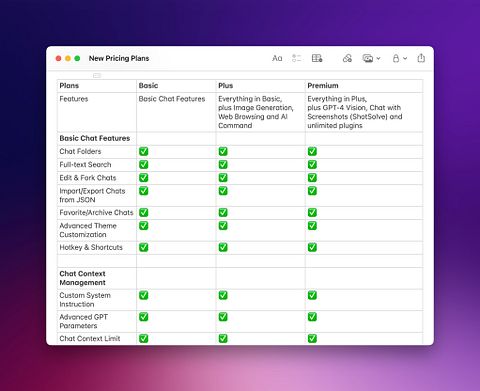This screenshot has width=480, height=391.
Task: Click the Basic Chat Features section cell
Action: click(x=97, y=138)
